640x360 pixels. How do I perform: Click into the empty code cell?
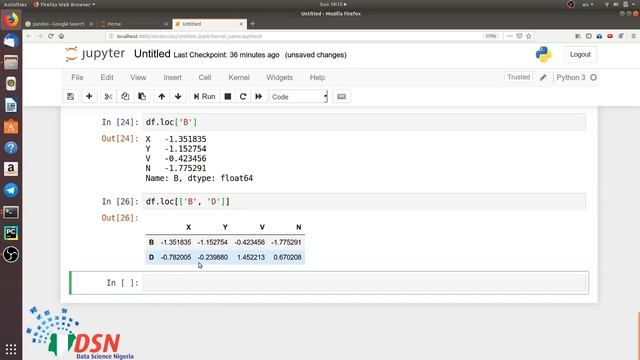click(x=364, y=282)
